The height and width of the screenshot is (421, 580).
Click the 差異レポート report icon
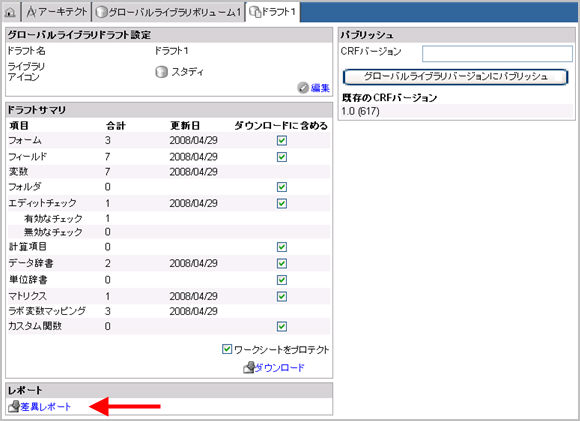[x=14, y=407]
